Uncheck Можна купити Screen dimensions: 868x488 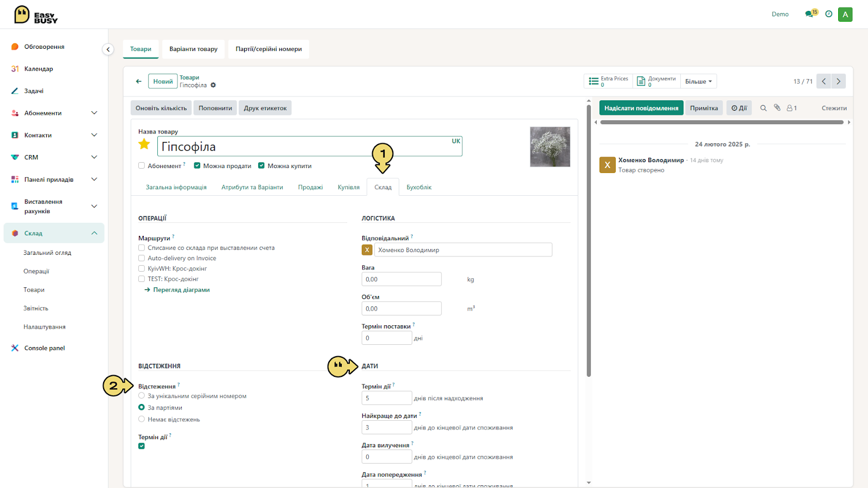(x=261, y=166)
